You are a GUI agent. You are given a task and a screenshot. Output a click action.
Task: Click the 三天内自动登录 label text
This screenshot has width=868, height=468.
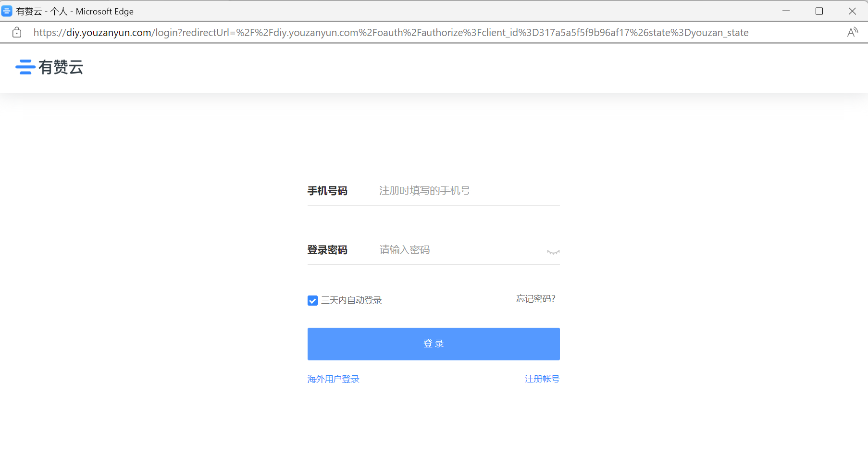351,300
